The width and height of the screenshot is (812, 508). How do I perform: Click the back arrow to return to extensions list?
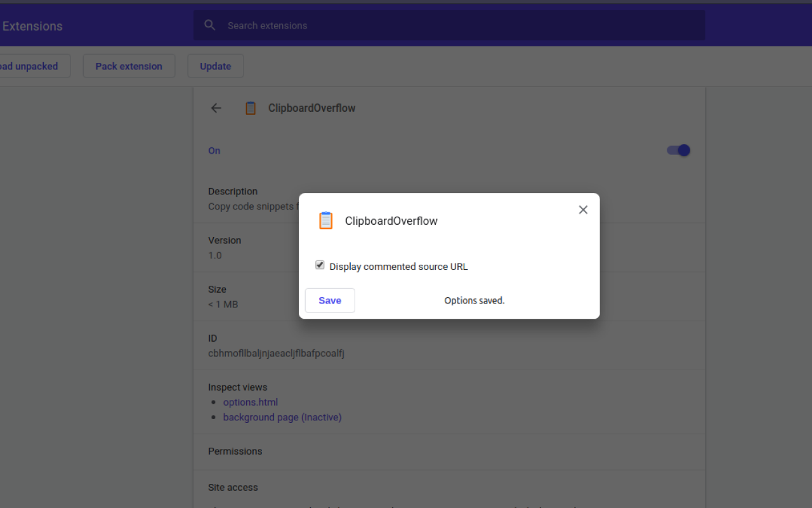216,108
